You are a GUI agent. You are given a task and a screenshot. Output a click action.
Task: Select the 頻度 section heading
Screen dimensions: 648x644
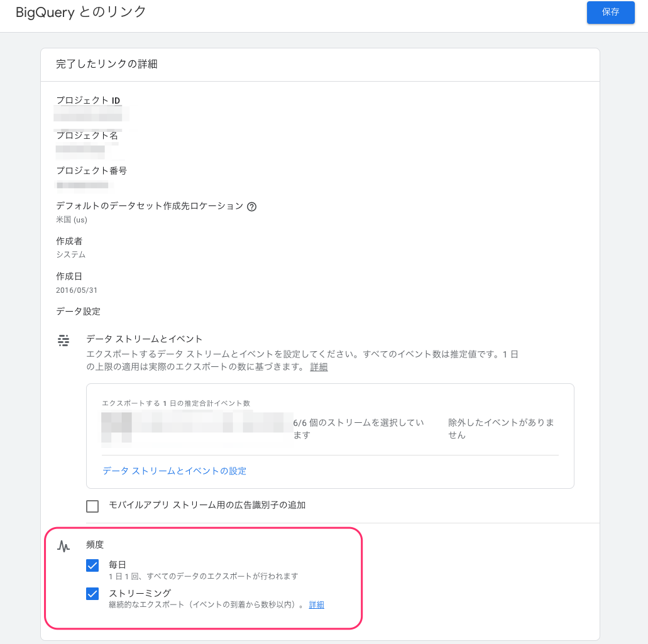[x=95, y=545]
